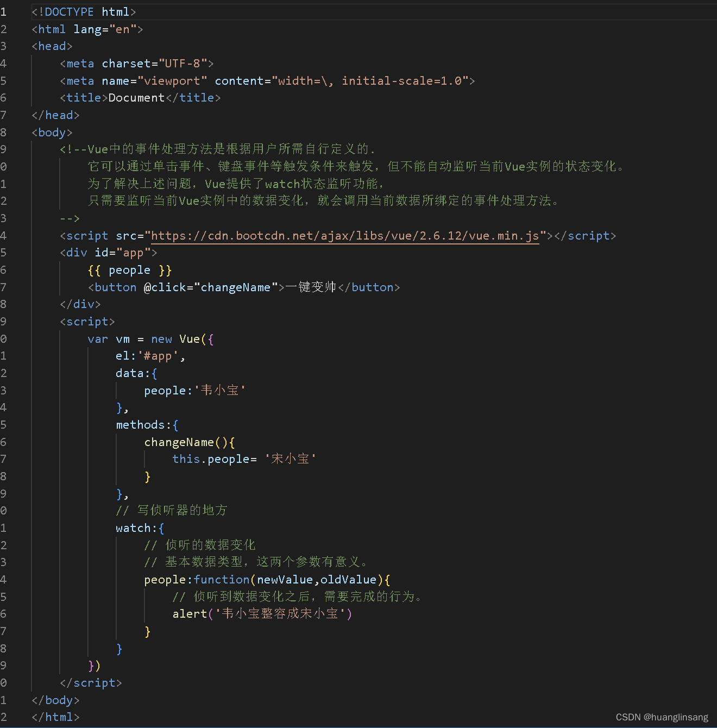Image resolution: width=717 pixels, height=728 pixels.
Task: Click the 'name="viewport"' attribute text
Action: tap(154, 81)
